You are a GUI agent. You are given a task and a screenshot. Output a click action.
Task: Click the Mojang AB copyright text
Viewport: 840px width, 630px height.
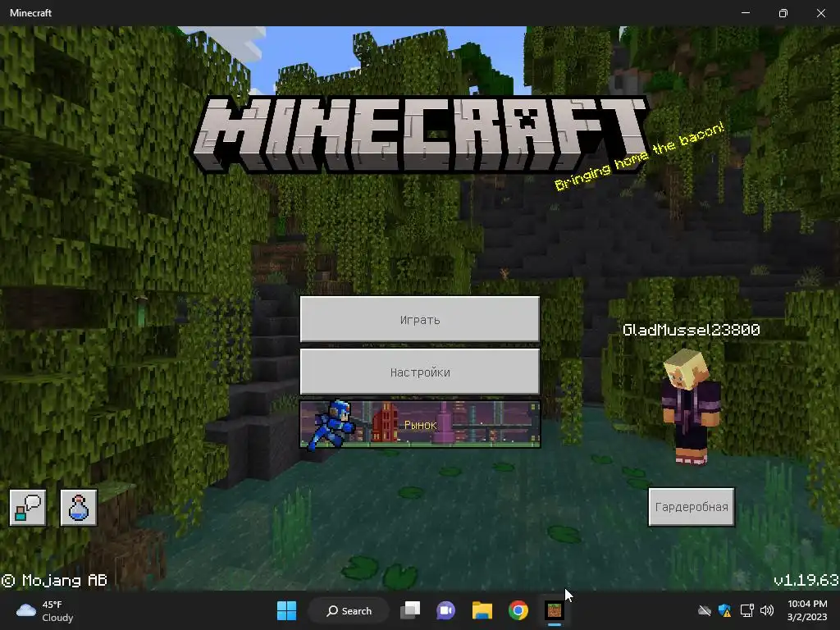click(54, 580)
